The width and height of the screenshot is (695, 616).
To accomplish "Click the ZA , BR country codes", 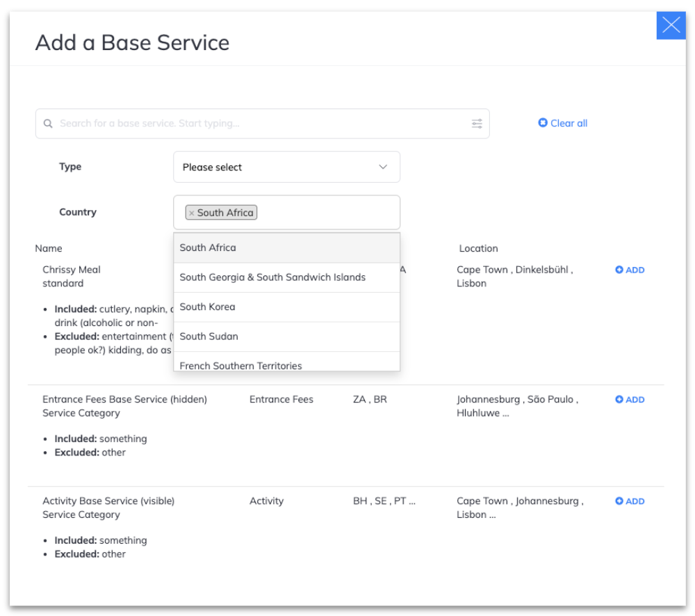I will point(370,399).
